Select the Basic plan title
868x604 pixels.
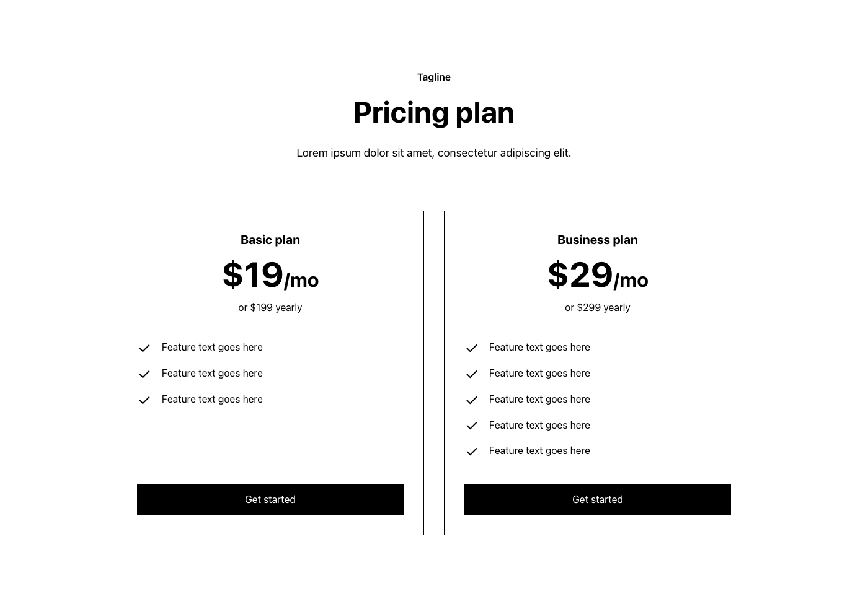270,240
